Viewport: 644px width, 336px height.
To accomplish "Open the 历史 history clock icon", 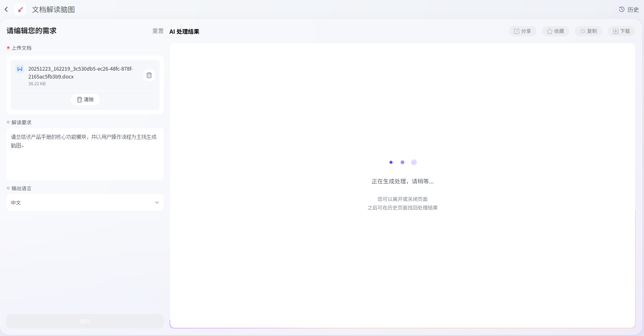I will [x=622, y=10].
